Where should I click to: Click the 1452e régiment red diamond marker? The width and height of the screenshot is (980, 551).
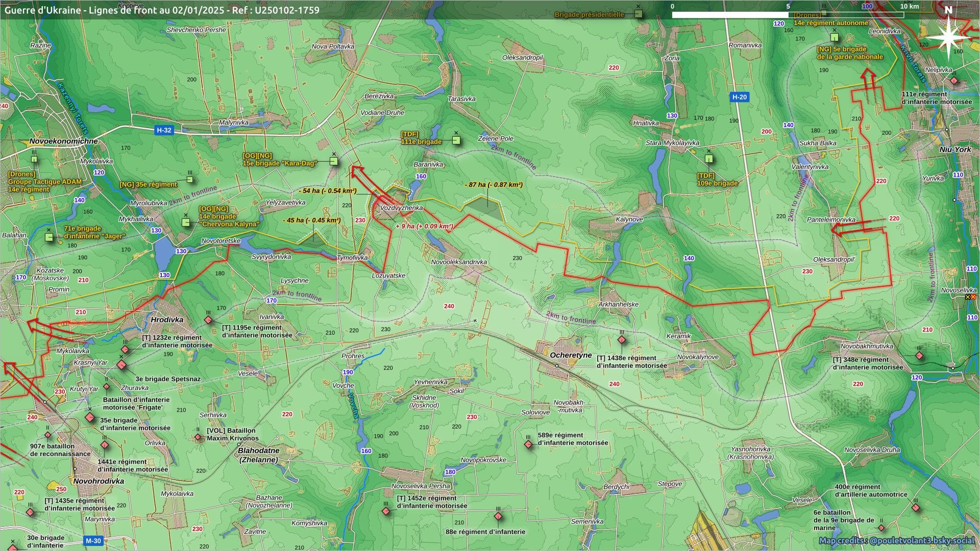pyautogui.click(x=386, y=511)
